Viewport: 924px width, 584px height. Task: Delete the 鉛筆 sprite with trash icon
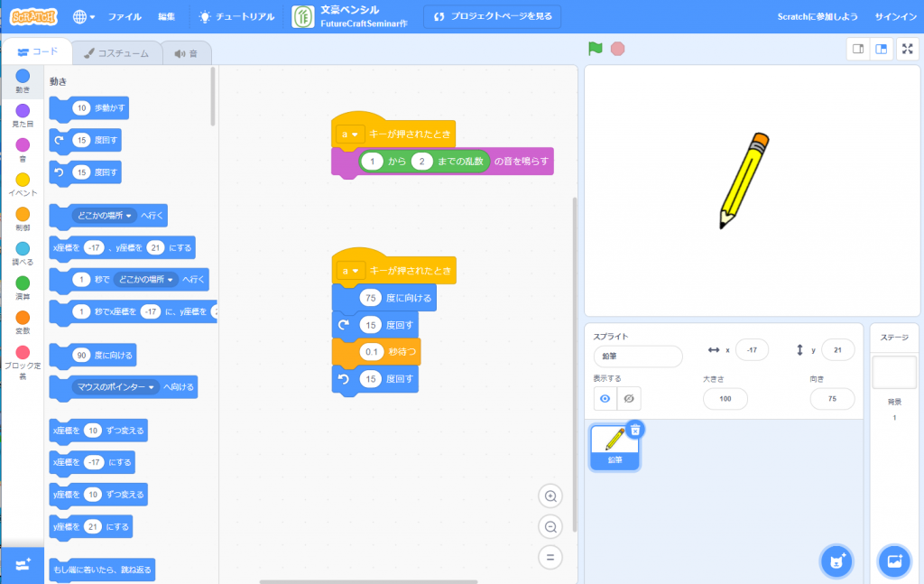[x=635, y=431]
